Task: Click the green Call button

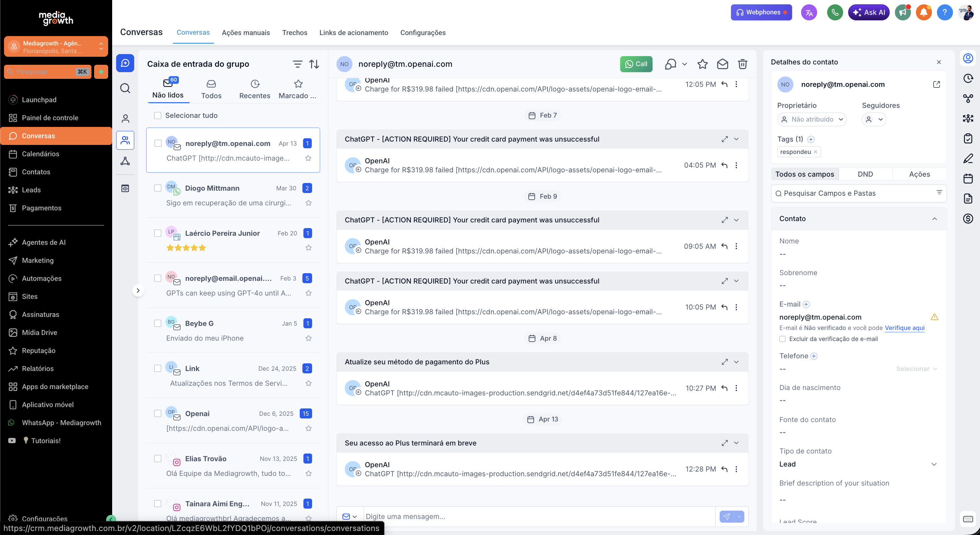Action: tap(636, 64)
